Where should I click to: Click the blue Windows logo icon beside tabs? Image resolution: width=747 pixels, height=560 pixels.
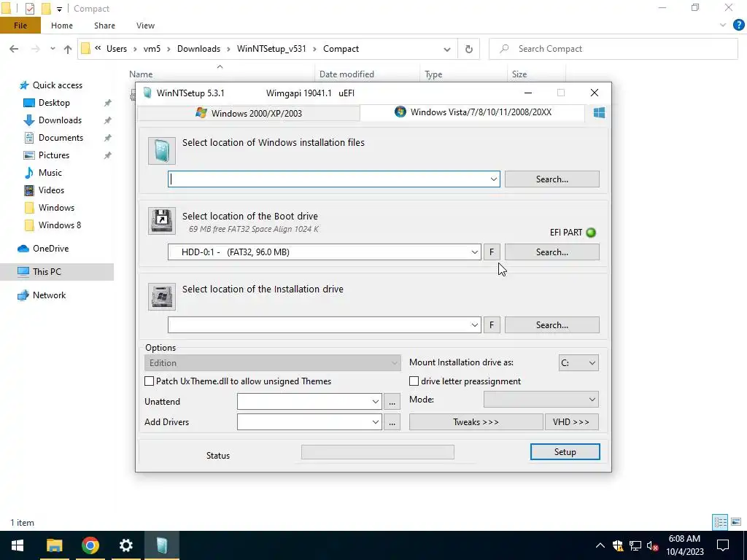[600, 113]
